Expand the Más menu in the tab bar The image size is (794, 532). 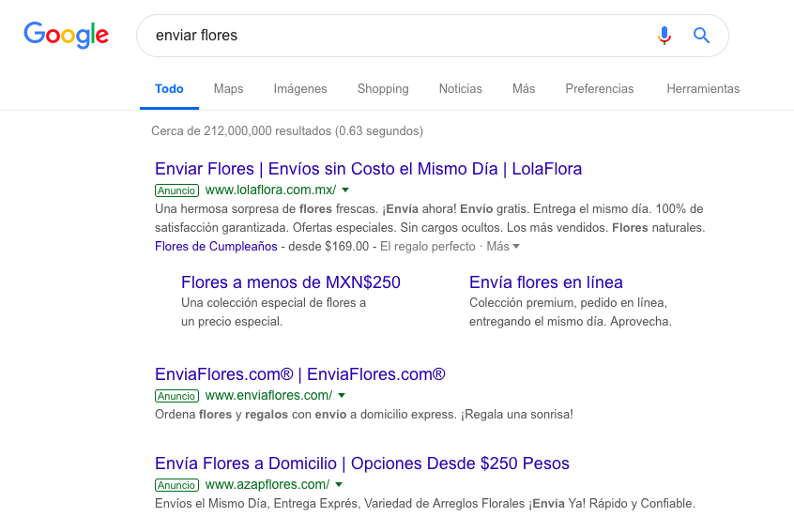point(524,89)
